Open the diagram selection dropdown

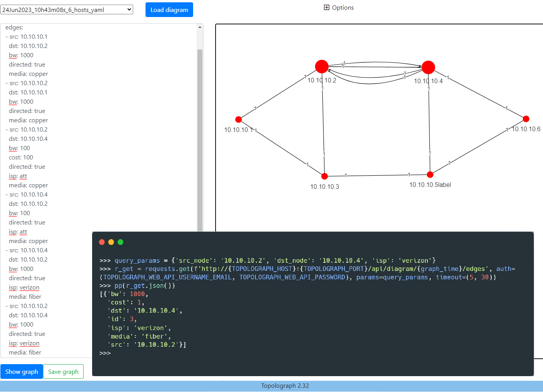point(128,9)
